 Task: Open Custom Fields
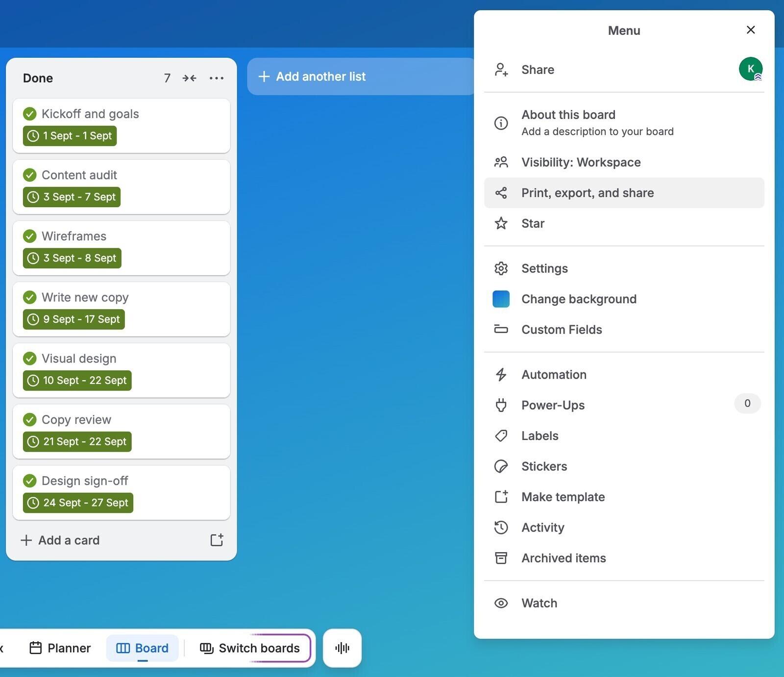pyautogui.click(x=624, y=330)
